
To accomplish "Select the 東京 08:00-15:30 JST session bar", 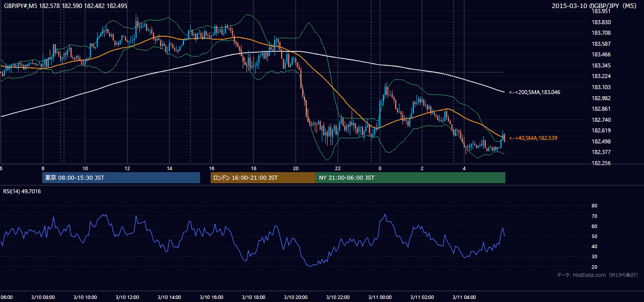I will pyautogui.click(x=121, y=178).
